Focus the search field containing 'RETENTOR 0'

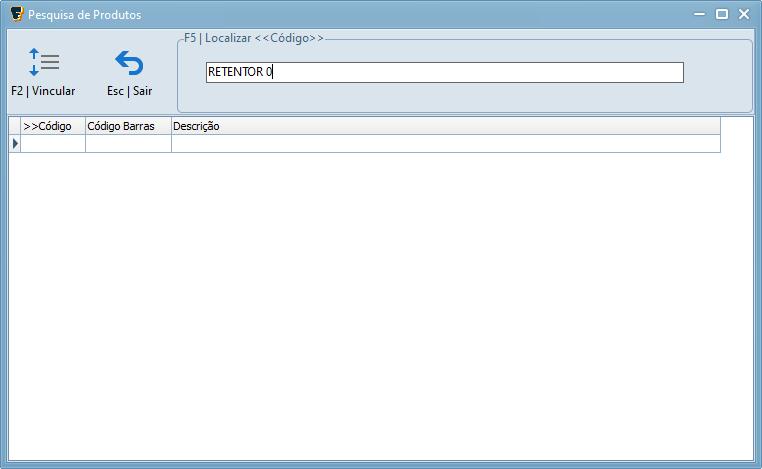tap(444, 73)
